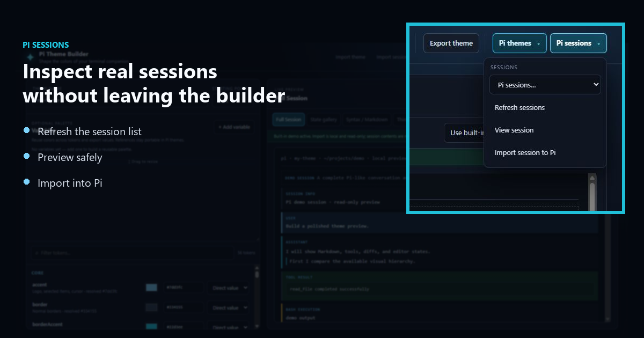Open the border token color swatch
The height and width of the screenshot is (338, 644).
152,307
